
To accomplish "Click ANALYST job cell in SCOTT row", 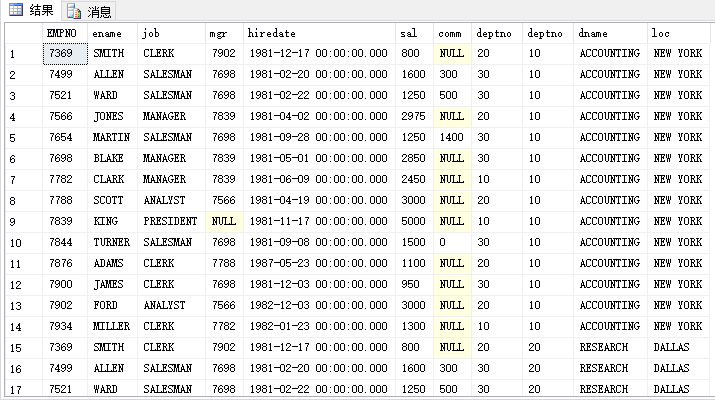I will click(171, 201).
